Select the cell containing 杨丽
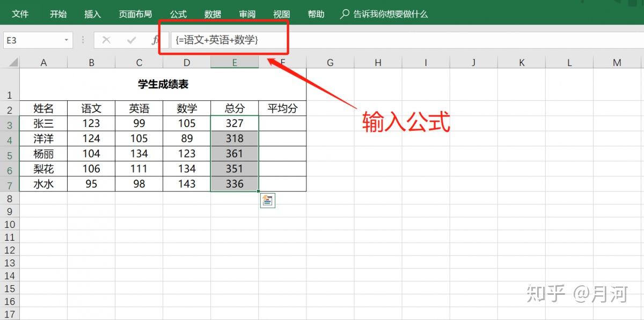The image size is (644, 320). pyautogui.click(x=43, y=153)
